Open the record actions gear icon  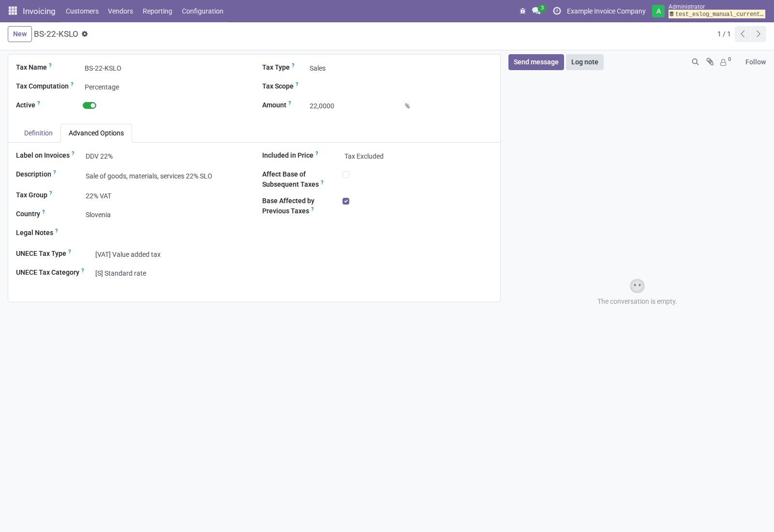(x=85, y=34)
